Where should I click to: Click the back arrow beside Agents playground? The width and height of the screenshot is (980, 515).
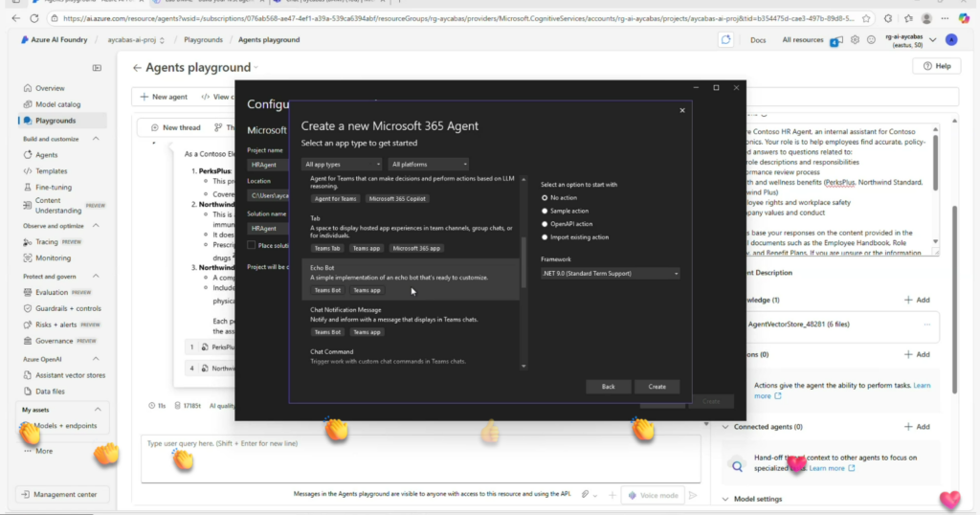pos(137,68)
